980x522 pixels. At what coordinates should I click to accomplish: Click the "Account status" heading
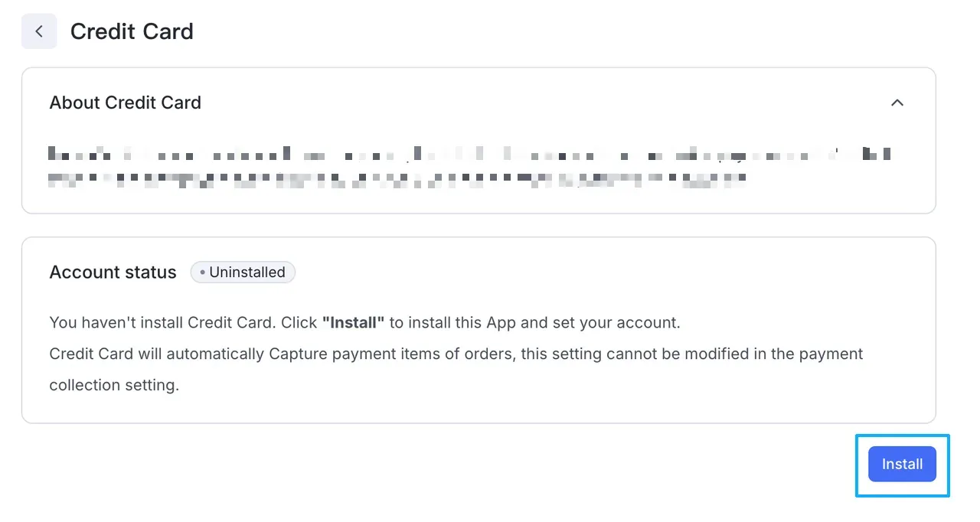pos(113,272)
